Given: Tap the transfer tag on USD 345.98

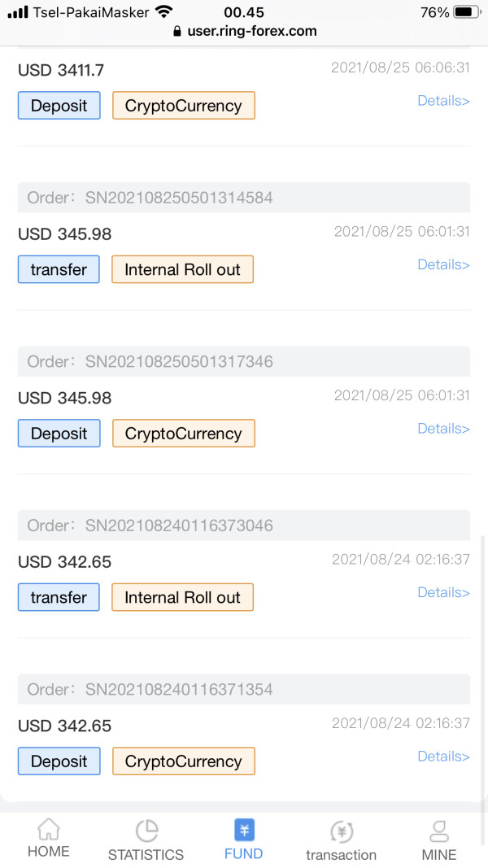Looking at the screenshot, I should [x=59, y=270].
